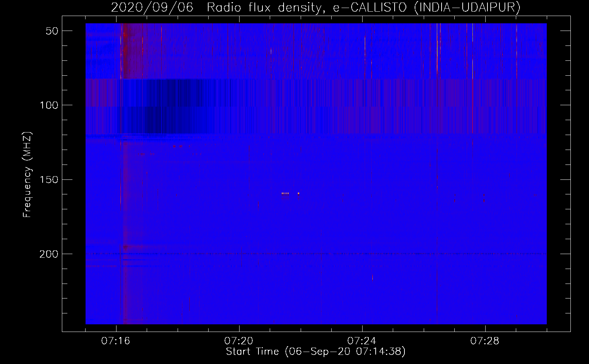Click the frequency tick label "50"
The height and width of the screenshot is (364, 589).
coord(52,31)
